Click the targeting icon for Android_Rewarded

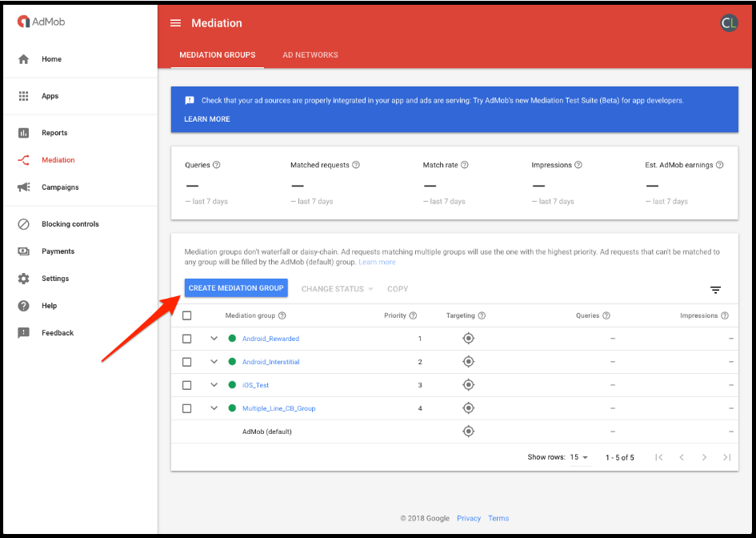click(x=468, y=338)
